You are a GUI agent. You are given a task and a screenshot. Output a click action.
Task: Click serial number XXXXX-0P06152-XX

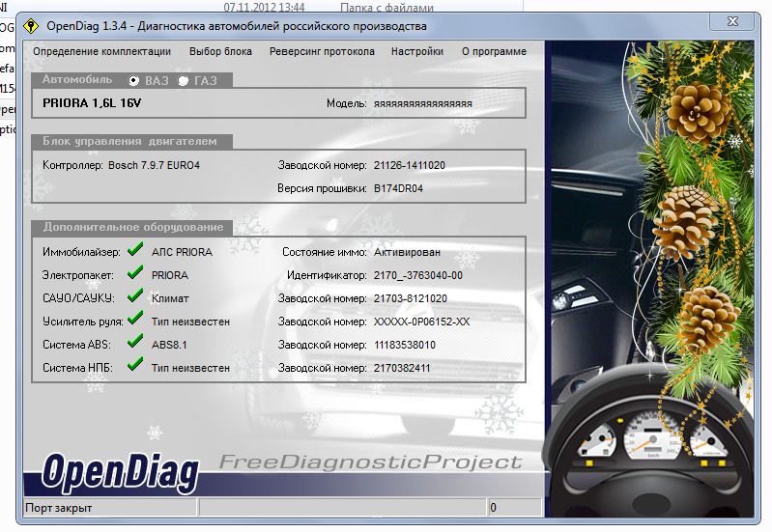pyautogui.click(x=421, y=322)
